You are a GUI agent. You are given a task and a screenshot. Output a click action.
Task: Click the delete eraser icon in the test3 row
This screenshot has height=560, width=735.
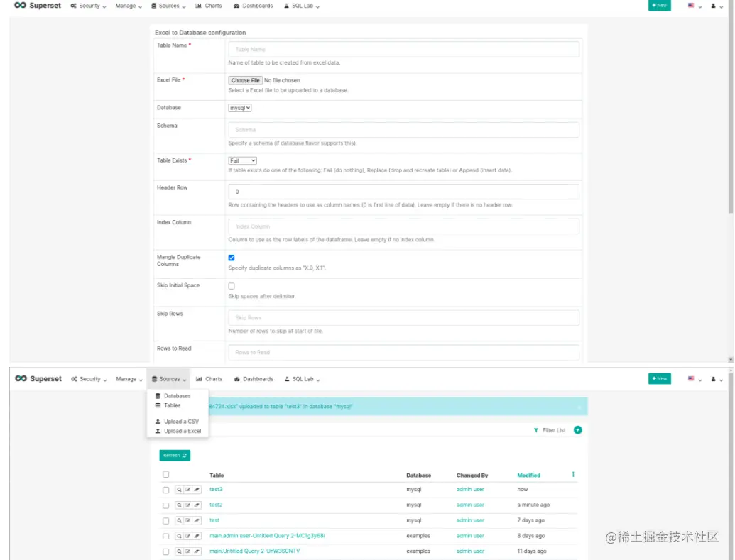tap(197, 490)
